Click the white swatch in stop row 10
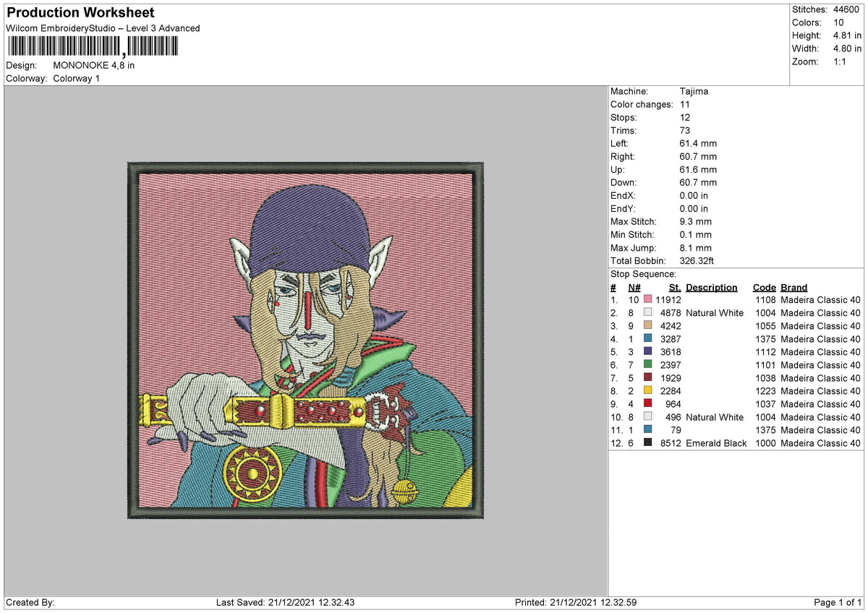 pos(647,417)
